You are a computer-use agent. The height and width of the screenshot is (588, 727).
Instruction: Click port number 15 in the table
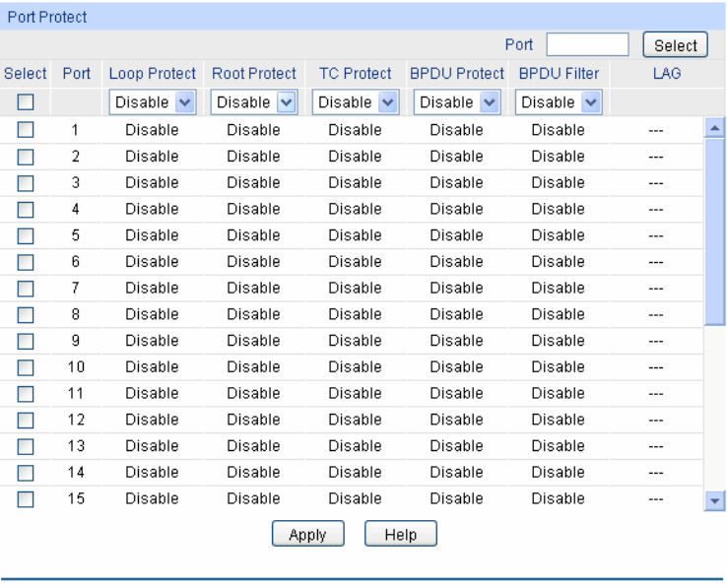pyautogui.click(x=76, y=499)
